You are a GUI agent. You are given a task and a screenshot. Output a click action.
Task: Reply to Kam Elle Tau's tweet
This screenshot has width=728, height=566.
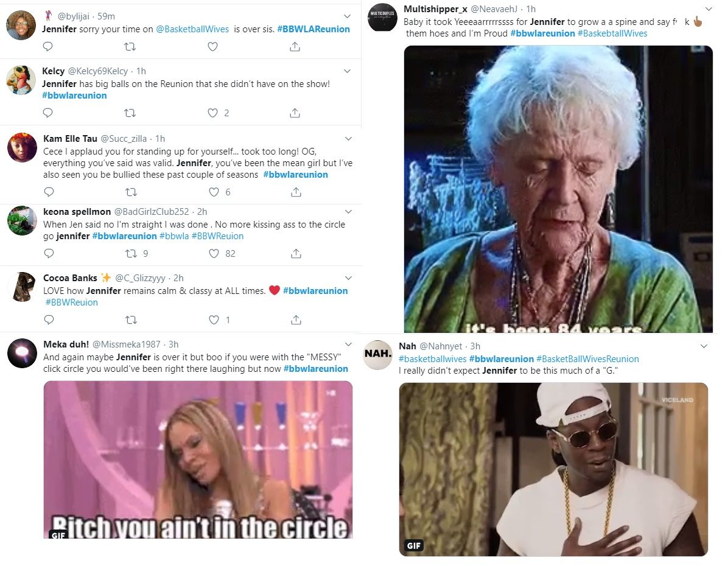point(49,192)
